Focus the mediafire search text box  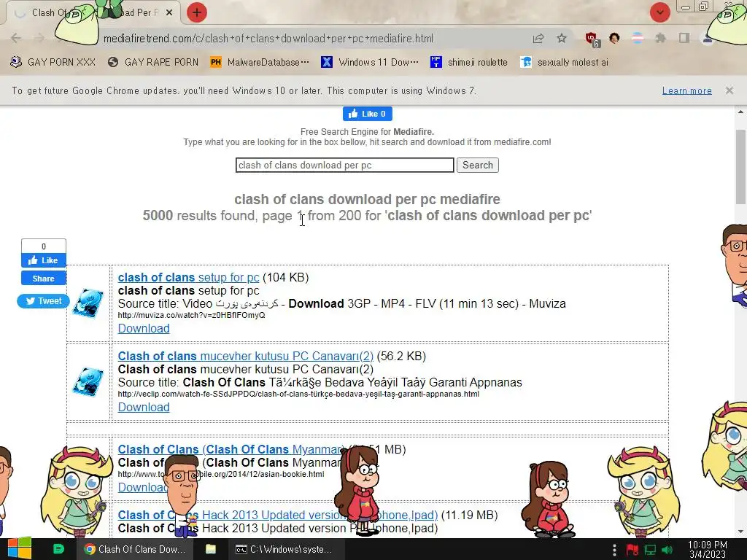[x=344, y=166]
